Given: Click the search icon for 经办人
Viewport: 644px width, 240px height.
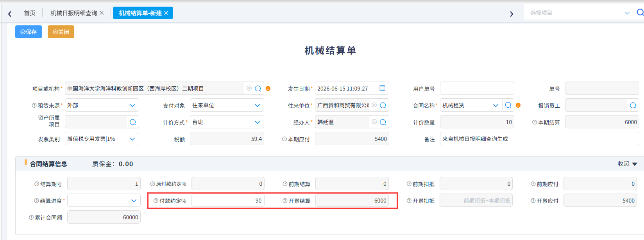Looking at the screenshot, I should 383,122.
